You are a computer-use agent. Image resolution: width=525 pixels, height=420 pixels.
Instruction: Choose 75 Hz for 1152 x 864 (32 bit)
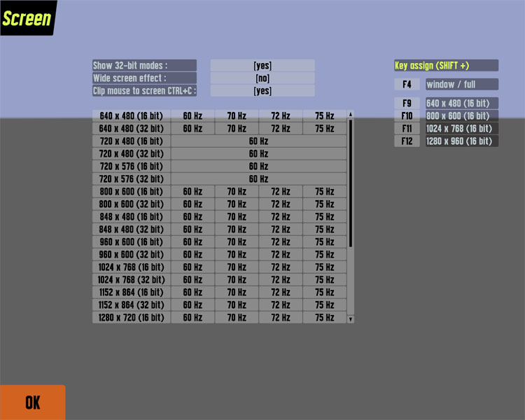pyautogui.click(x=324, y=304)
